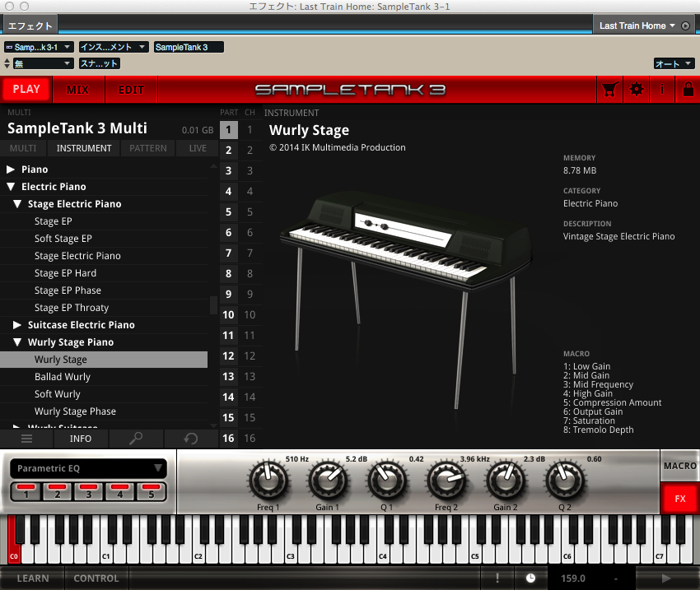Open the INSTRUMENT browser tab
The width and height of the screenshot is (700, 590).
83,148
